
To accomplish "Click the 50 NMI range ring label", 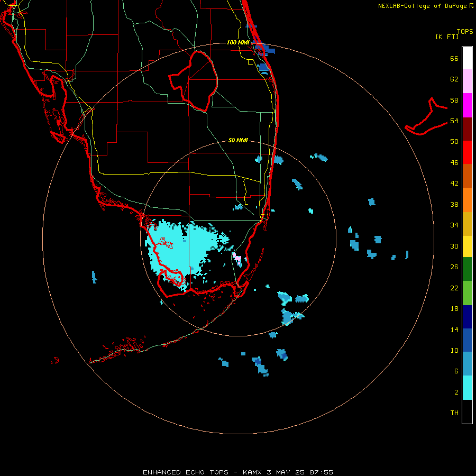I will [239, 140].
